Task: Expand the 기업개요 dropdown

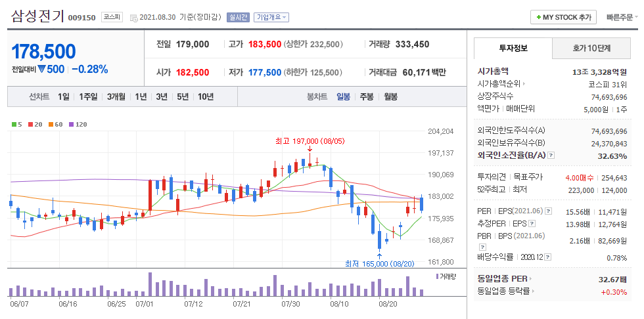Action: [x=271, y=17]
